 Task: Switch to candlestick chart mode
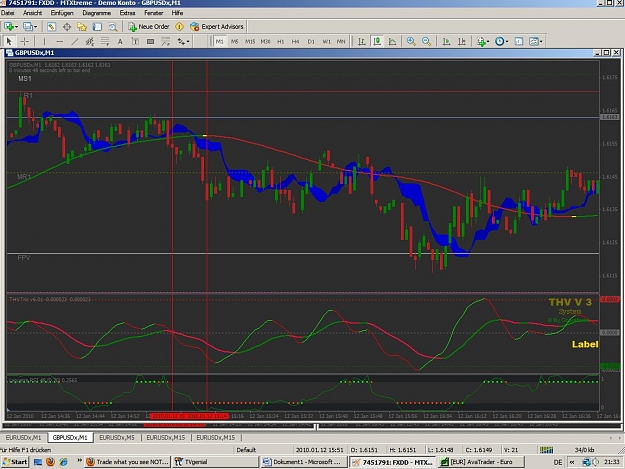(x=377, y=41)
